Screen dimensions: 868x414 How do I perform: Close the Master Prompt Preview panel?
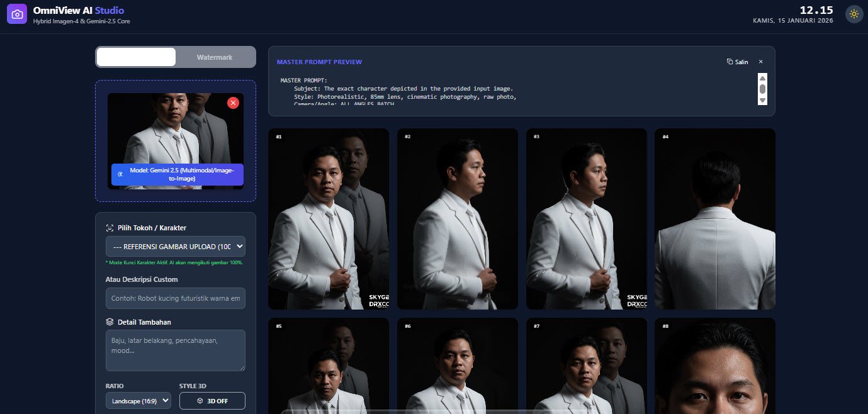click(760, 62)
